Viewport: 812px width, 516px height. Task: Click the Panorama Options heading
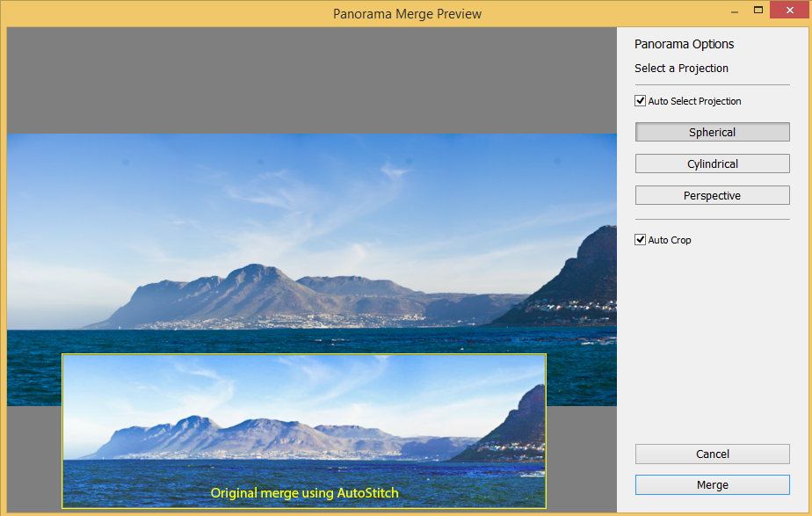pyautogui.click(x=684, y=44)
